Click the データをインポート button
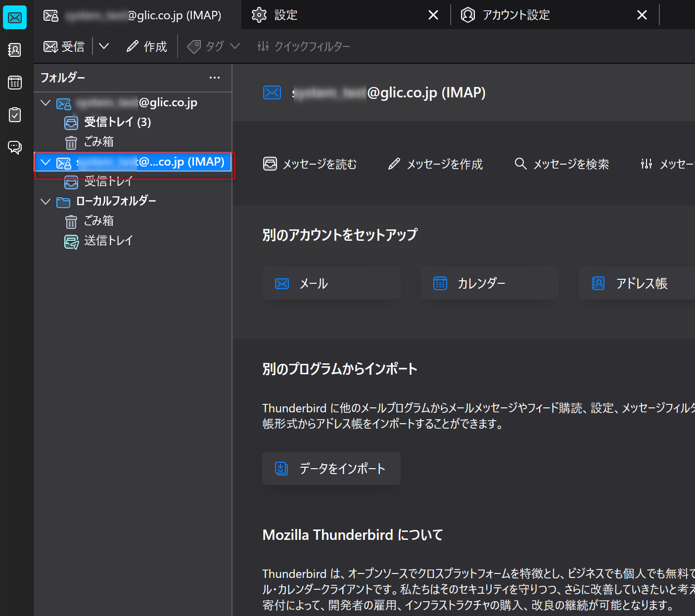 [331, 468]
